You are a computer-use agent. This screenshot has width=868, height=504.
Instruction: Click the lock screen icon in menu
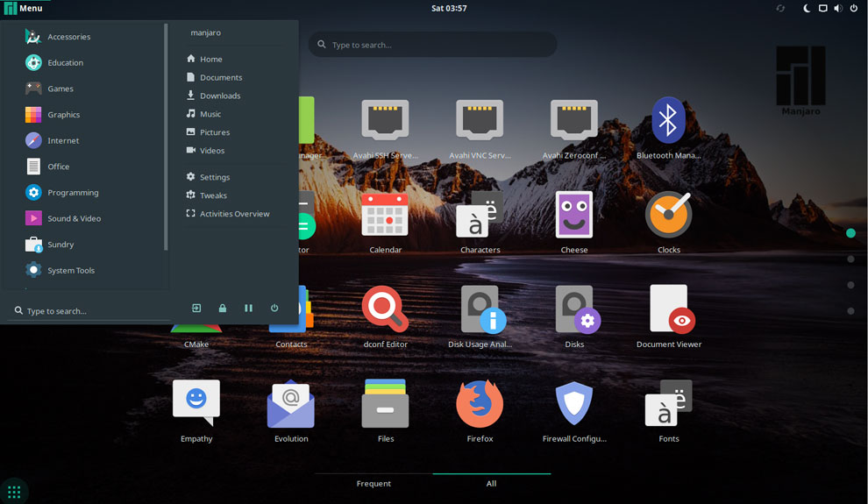(x=223, y=309)
